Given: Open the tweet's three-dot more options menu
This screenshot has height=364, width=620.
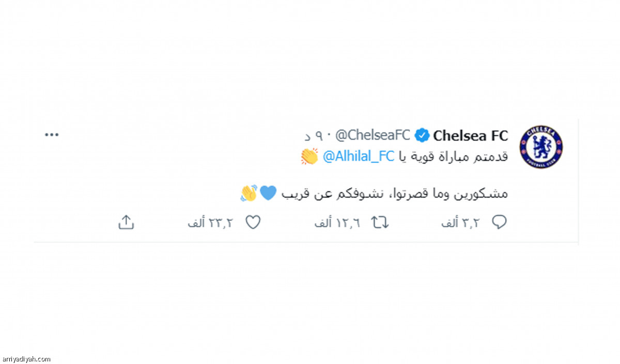Looking at the screenshot, I should (52, 135).
